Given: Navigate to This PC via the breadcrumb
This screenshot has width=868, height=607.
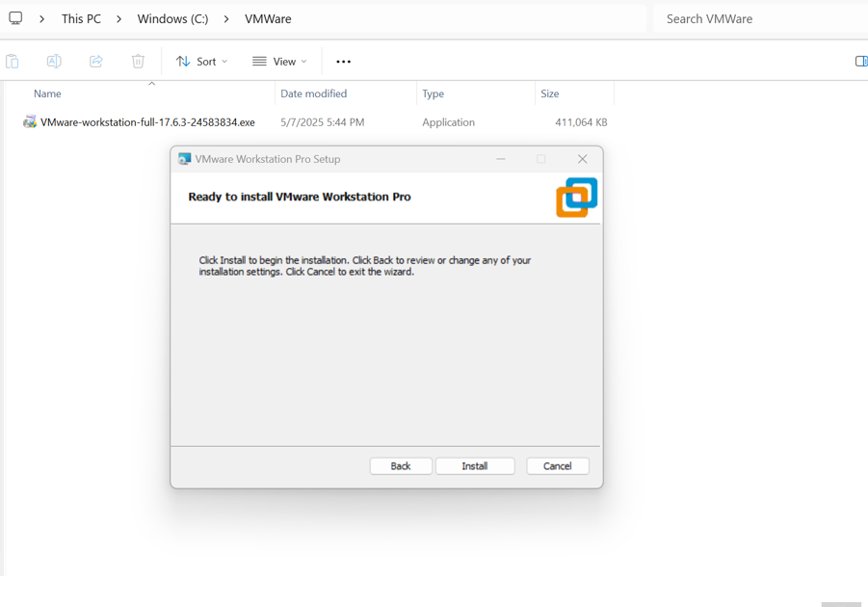Looking at the screenshot, I should (81, 18).
